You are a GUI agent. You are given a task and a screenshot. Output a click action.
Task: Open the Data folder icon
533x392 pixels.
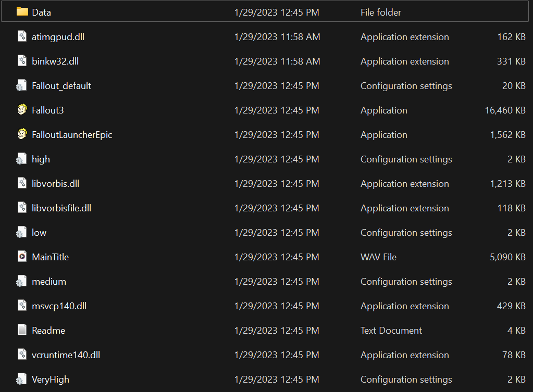(22, 12)
